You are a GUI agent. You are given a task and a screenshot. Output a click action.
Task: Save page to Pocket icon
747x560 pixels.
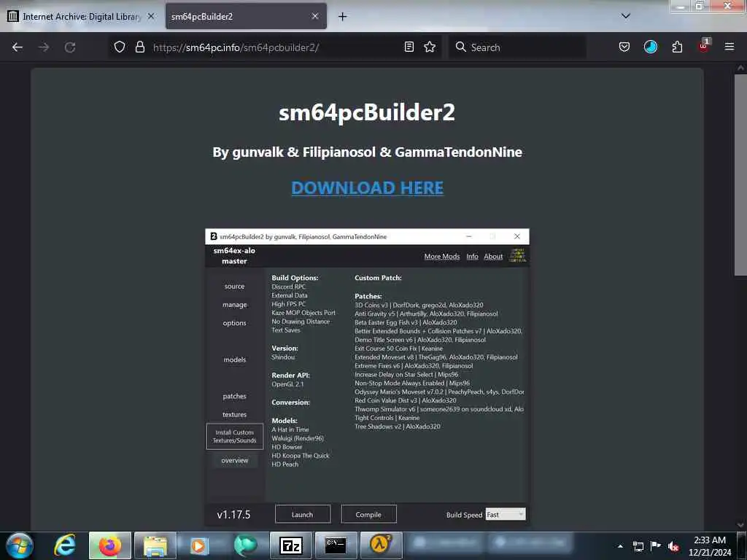click(624, 47)
